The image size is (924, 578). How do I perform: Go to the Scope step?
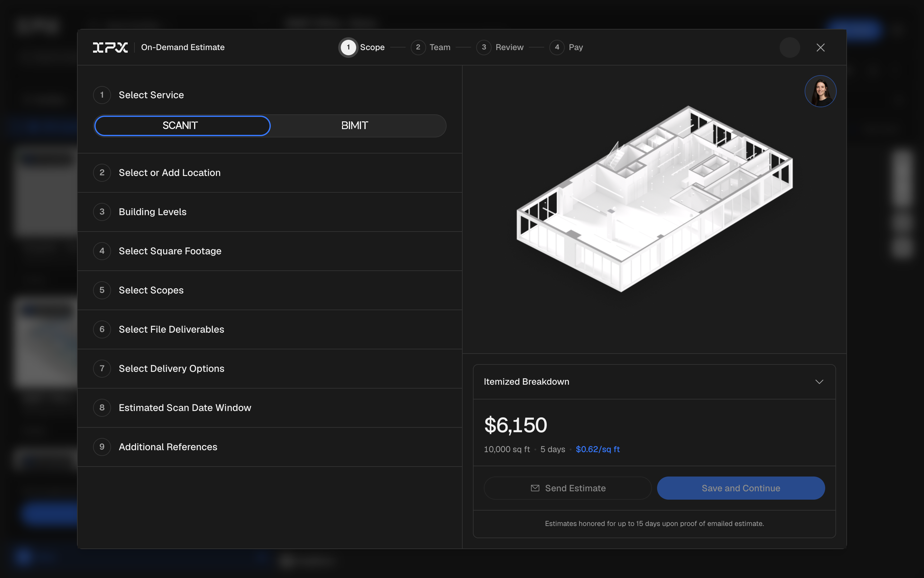click(362, 48)
